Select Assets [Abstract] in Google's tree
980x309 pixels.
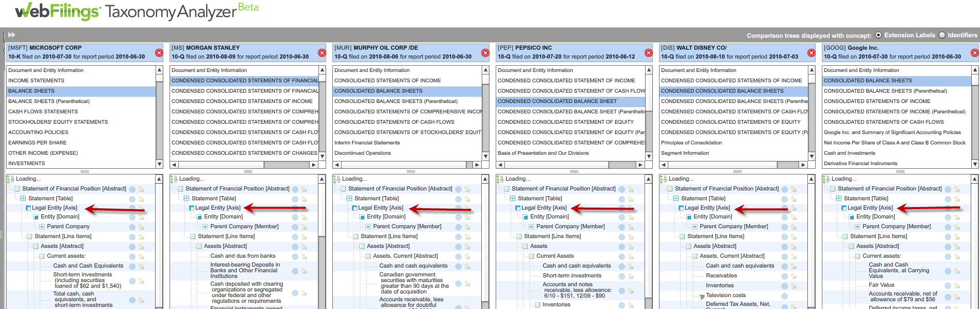[x=878, y=246]
